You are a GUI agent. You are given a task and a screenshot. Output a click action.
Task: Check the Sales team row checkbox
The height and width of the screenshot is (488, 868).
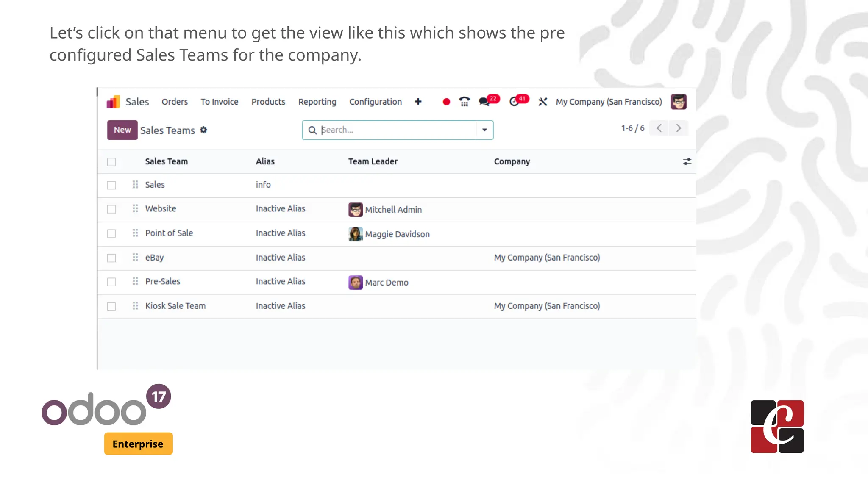pyautogui.click(x=111, y=185)
